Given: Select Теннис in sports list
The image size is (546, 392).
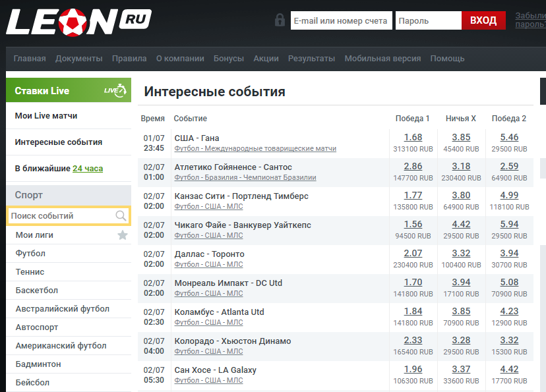Looking at the screenshot, I should (x=30, y=272).
